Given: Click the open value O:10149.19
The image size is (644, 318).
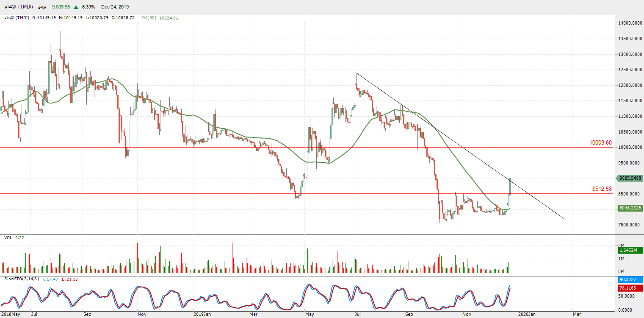Looking at the screenshot, I should pos(44,18).
